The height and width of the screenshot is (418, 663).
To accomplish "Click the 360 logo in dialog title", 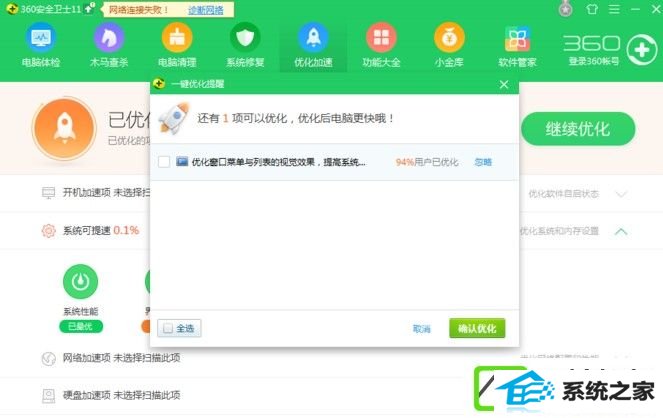I will 159,84.
